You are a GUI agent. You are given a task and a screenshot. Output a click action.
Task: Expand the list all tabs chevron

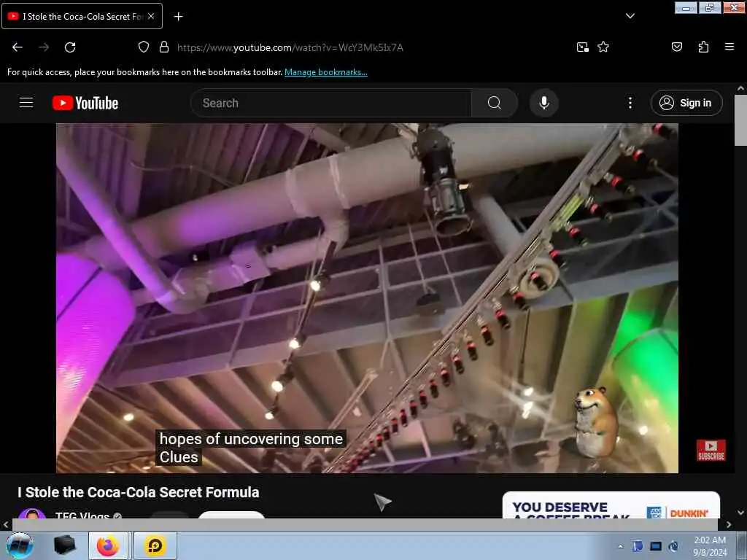630,16
